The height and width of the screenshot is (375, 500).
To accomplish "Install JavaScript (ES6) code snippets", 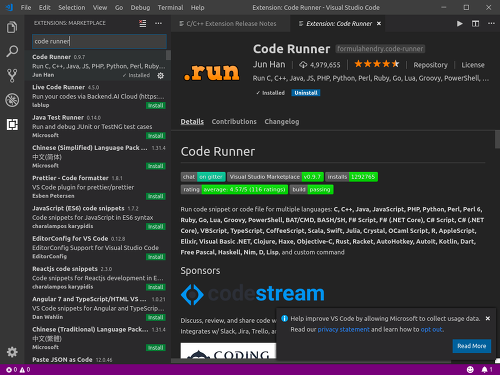I will pyautogui.click(x=156, y=227).
